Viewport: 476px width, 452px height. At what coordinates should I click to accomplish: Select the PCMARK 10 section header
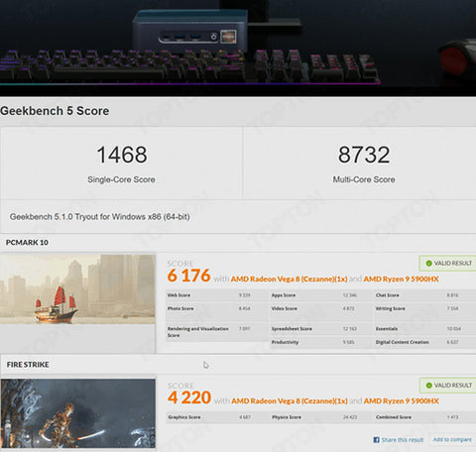tap(27, 243)
